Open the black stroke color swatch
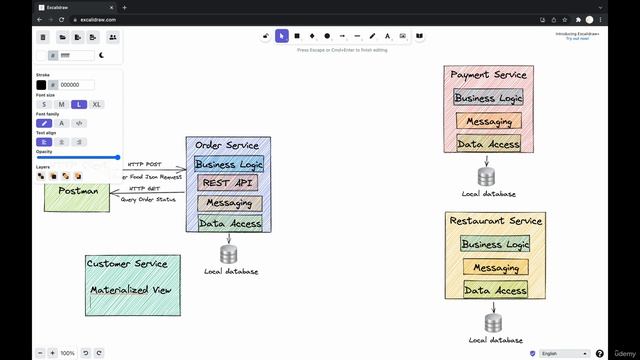Viewport: 640px width, 360px height. tap(41, 85)
